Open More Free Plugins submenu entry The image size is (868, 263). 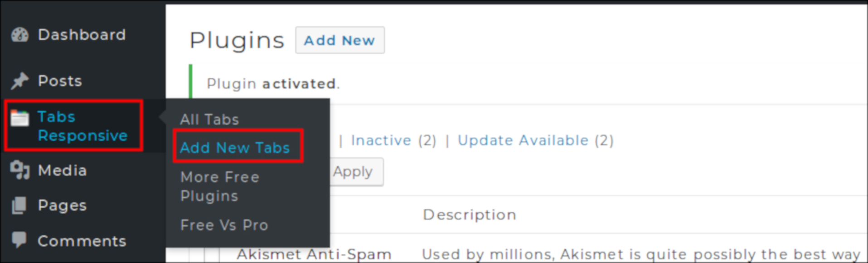click(x=220, y=186)
